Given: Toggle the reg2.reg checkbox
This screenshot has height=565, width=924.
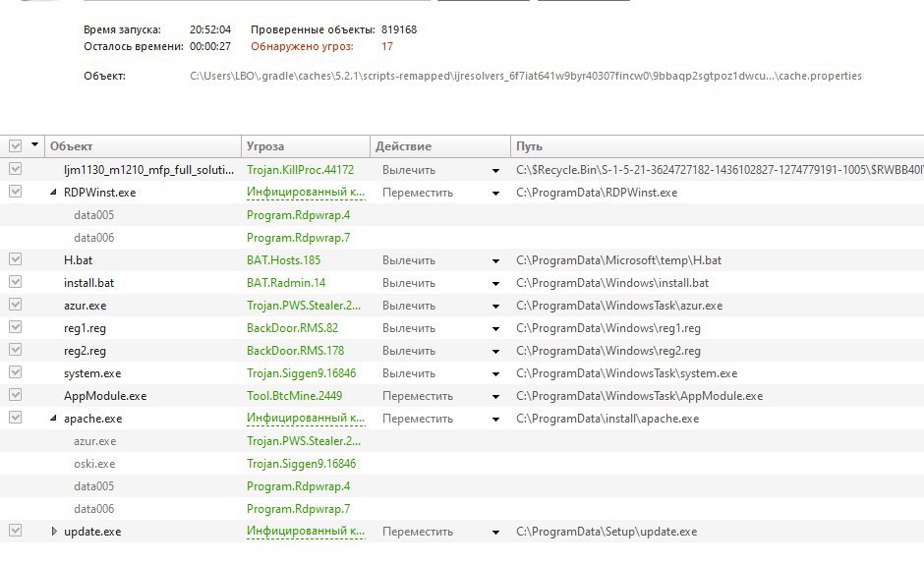Looking at the screenshot, I should 16,350.
